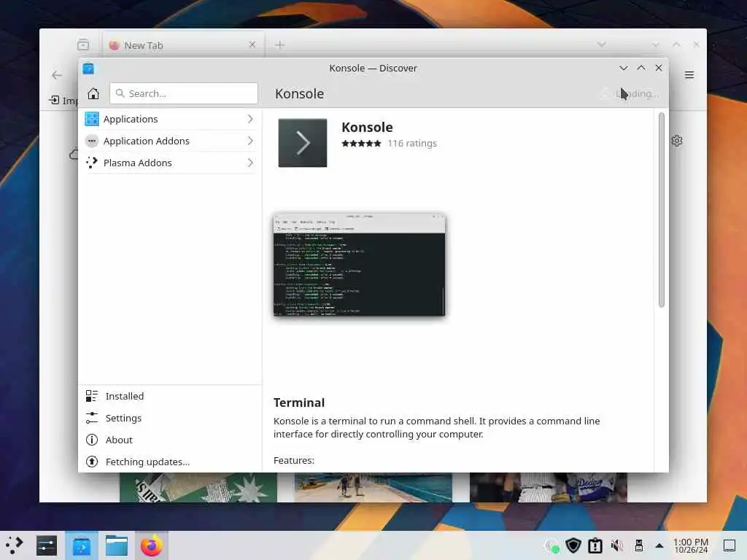Open Dolphin file manager from taskbar

(116, 545)
